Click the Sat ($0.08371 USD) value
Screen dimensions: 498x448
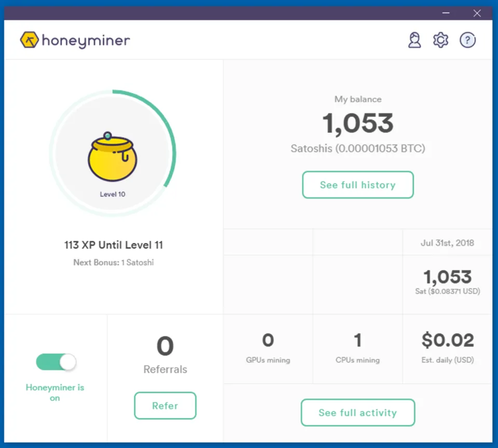447,291
